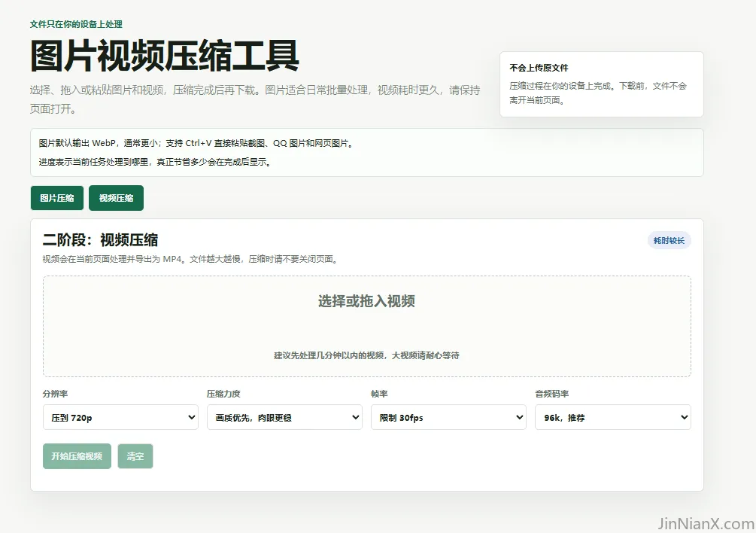Click the 二阶段：视频压缩 heading
The width and height of the screenshot is (756, 533).
click(100, 239)
